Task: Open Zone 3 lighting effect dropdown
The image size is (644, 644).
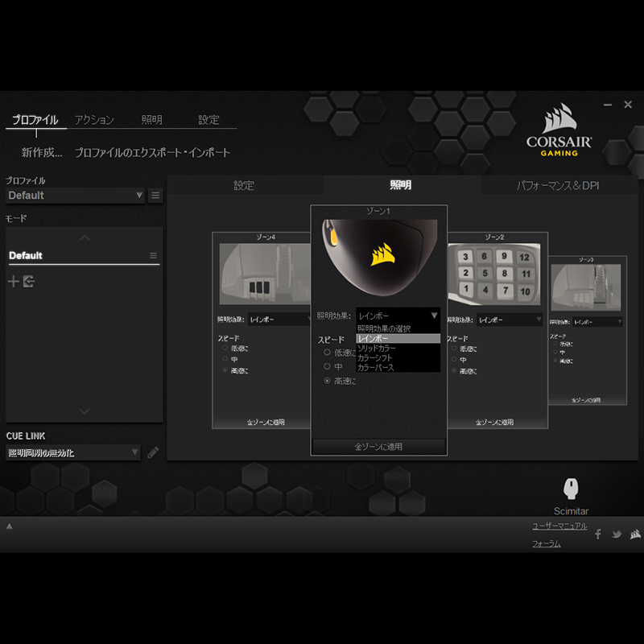Action: [x=597, y=321]
